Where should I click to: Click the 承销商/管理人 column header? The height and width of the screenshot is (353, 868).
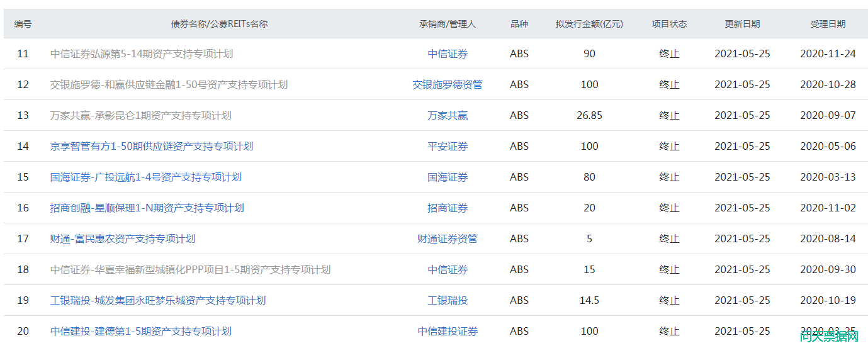[448, 24]
